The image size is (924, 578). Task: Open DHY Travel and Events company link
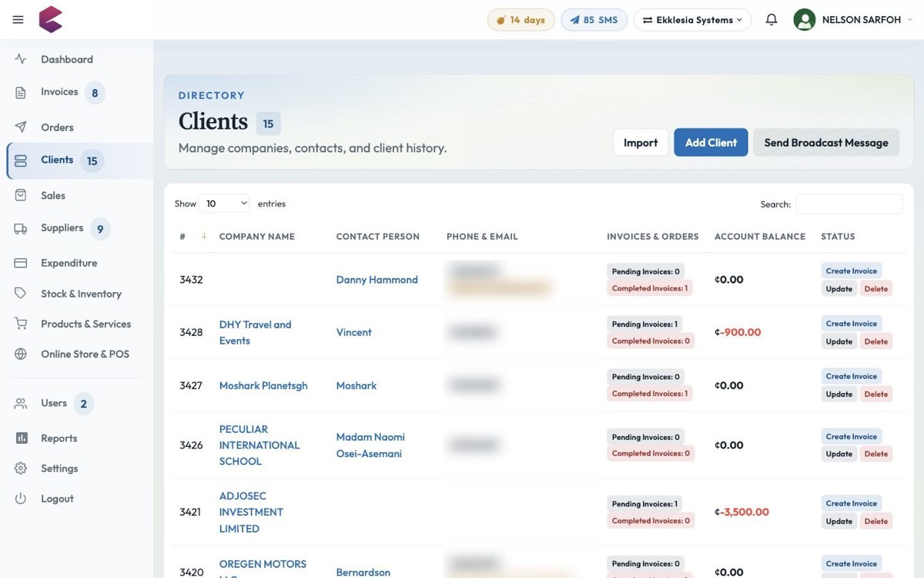pyautogui.click(x=255, y=333)
